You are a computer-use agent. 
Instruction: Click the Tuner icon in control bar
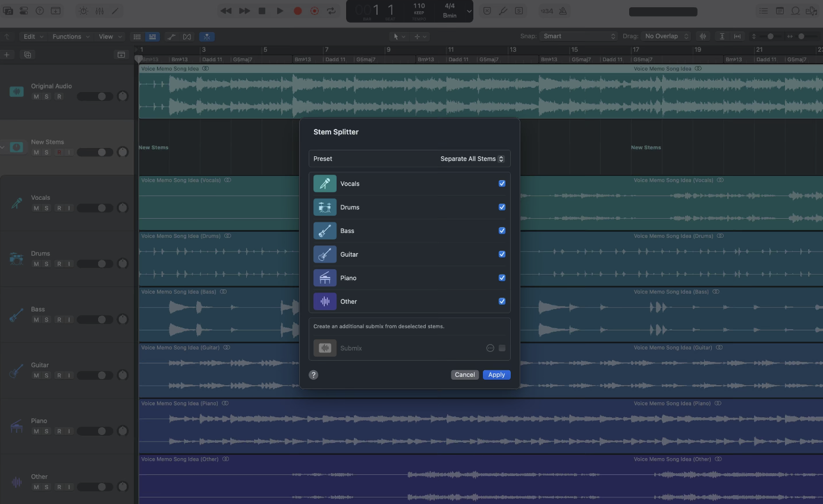click(x=503, y=11)
